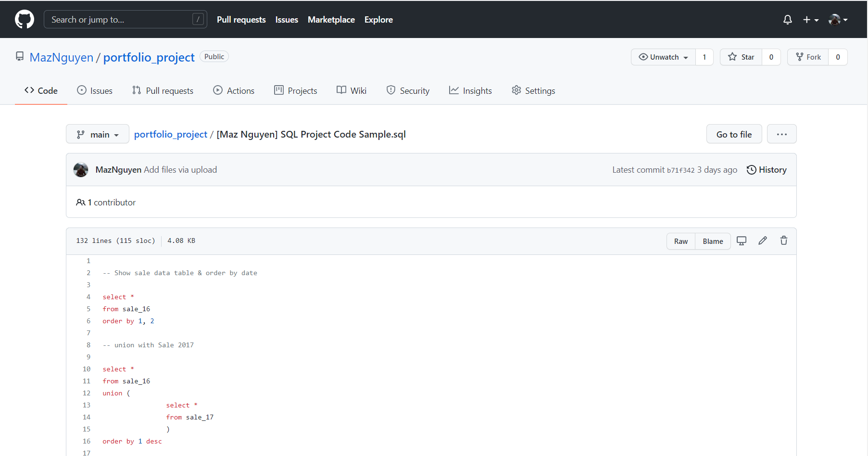Open Issues in top navigation bar
The height and width of the screenshot is (456, 868).
click(x=287, y=20)
